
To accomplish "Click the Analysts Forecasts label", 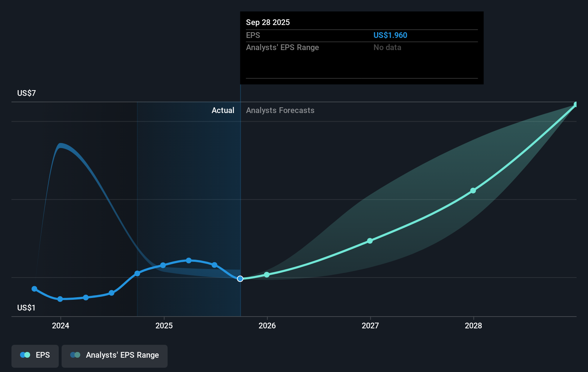I will (280, 111).
